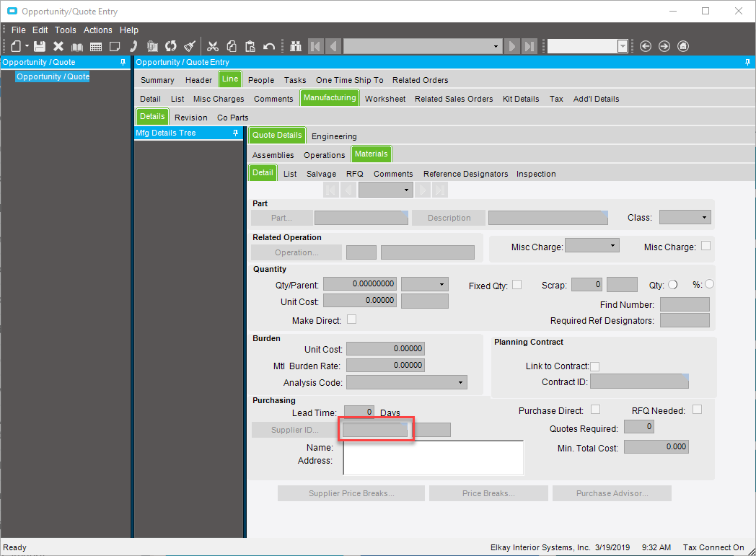Go to previous record in main toolbar
The height and width of the screenshot is (556, 756).
click(x=334, y=46)
